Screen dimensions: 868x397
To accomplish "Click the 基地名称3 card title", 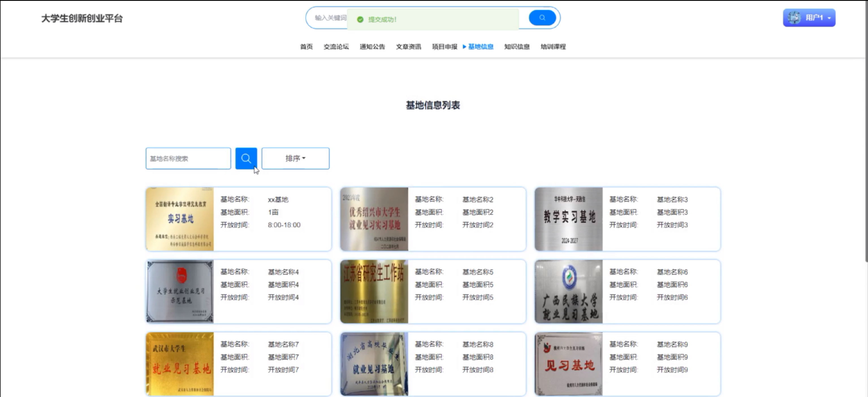I will pos(672,199).
